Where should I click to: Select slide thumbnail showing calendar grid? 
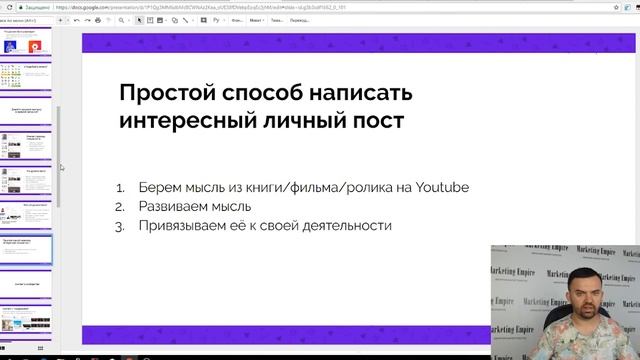(x=26, y=76)
